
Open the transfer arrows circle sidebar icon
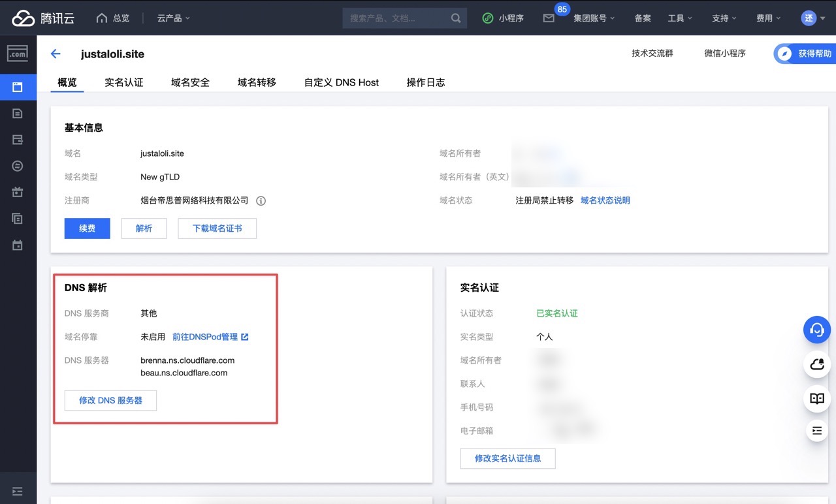[18, 166]
